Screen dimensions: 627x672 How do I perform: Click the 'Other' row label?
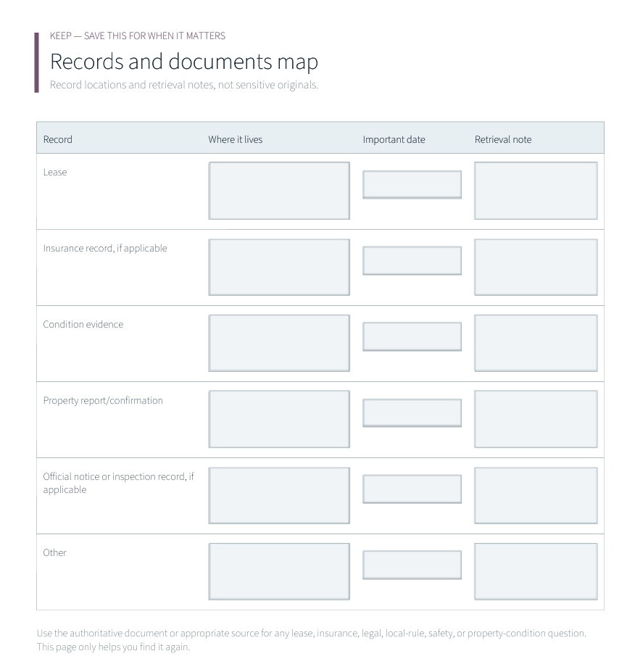click(55, 552)
